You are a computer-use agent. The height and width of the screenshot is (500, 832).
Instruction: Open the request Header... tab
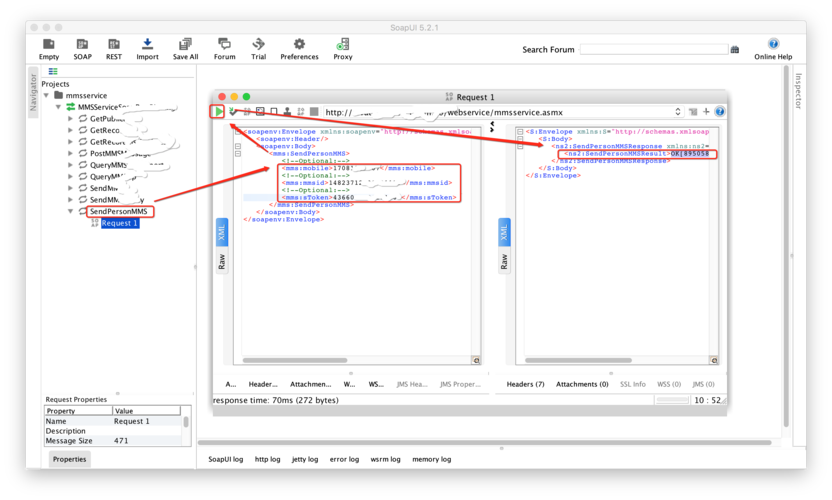click(x=263, y=384)
